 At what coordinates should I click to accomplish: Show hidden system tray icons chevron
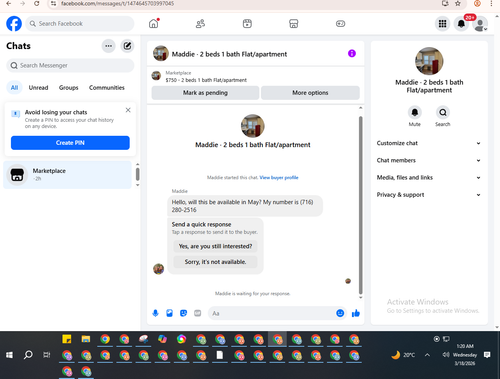427,355
